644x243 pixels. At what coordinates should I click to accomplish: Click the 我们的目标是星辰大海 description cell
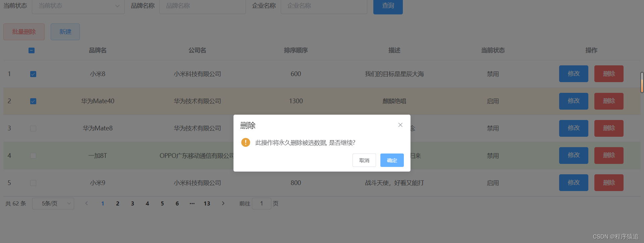pyautogui.click(x=394, y=74)
